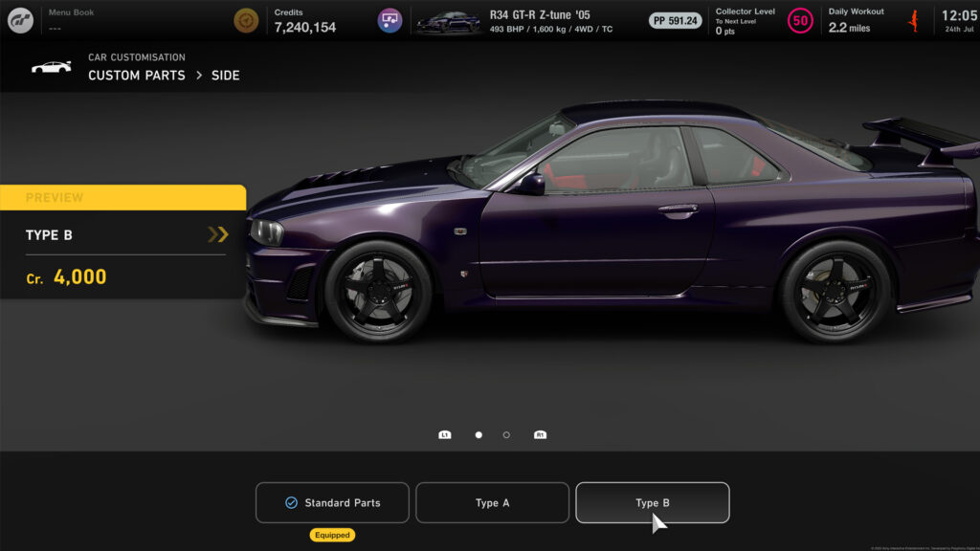The height and width of the screenshot is (551, 980).
Task: Click the breadcrumb chevron separator
Action: pos(199,75)
